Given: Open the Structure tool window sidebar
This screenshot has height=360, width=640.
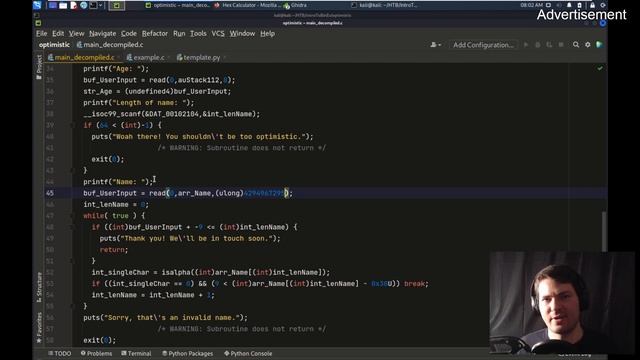Looking at the screenshot, I should point(39,287).
